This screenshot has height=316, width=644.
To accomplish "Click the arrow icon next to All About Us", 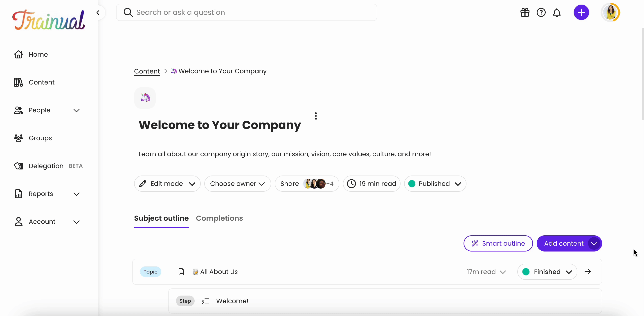I will [x=588, y=271].
